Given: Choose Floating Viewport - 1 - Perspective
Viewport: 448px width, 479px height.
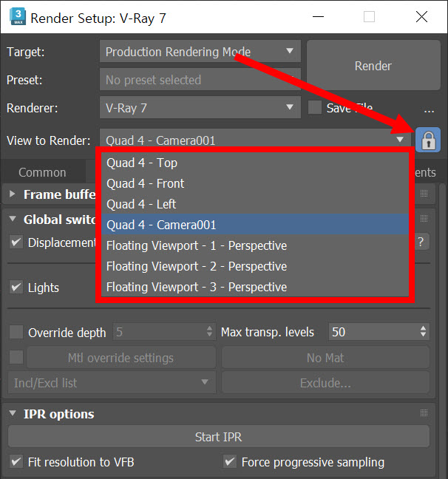Looking at the screenshot, I should [x=255, y=245].
